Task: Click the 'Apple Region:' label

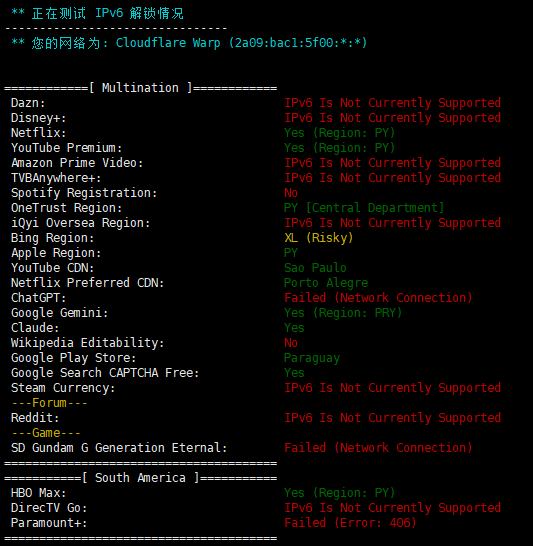Action: (x=56, y=253)
